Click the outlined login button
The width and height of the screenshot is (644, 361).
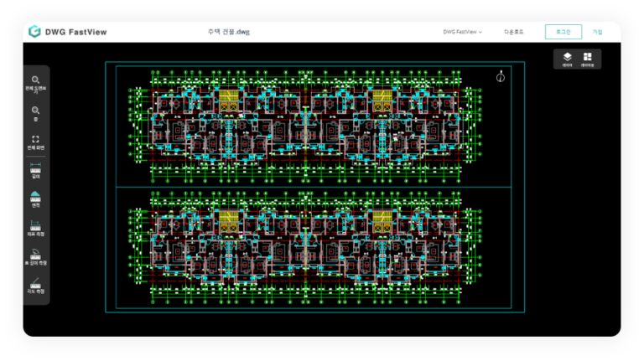tap(563, 32)
